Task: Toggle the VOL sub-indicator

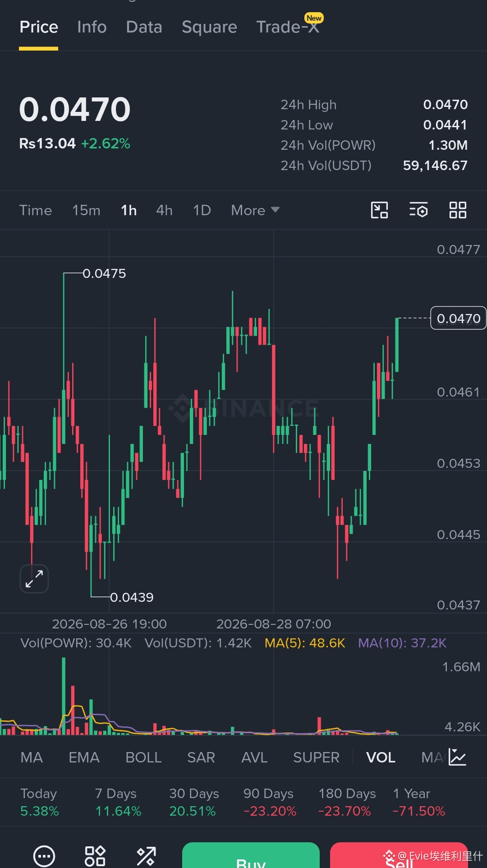Action: point(381,757)
